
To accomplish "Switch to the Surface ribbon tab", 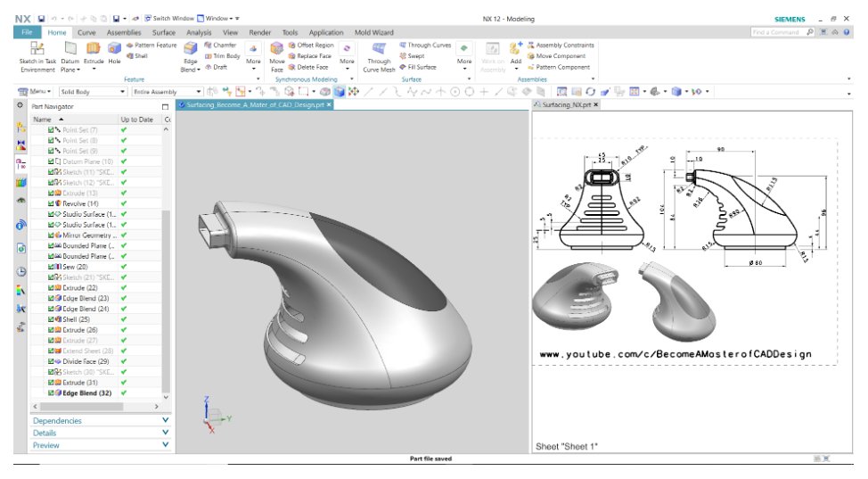I will [x=164, y=32].
